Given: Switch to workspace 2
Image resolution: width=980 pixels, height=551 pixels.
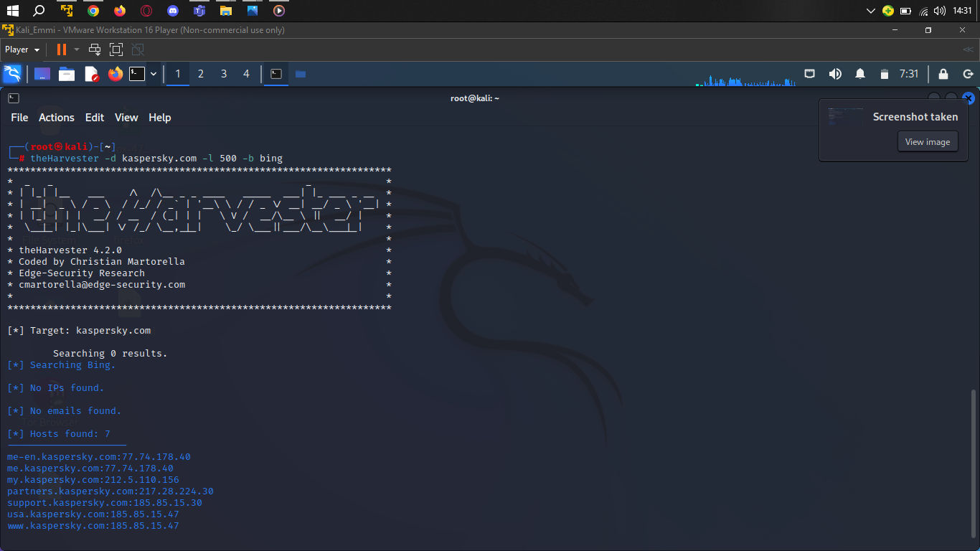Looking at the screenshot, I should tap(201, 74).
